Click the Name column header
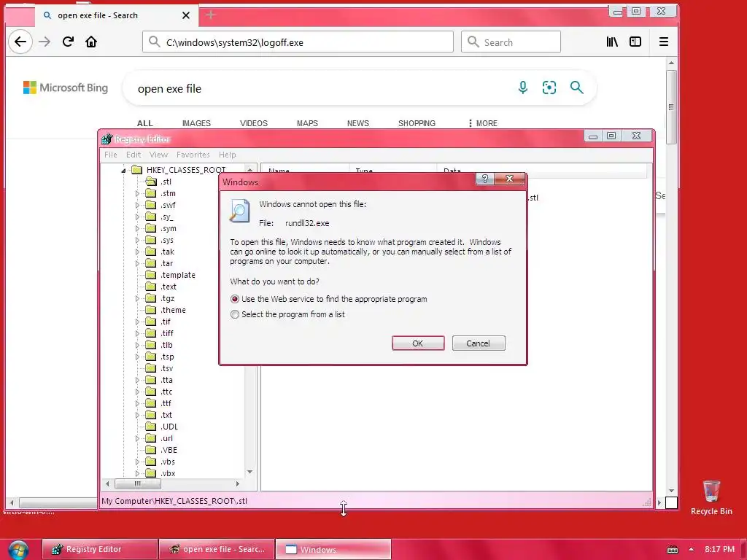The width and height of the screenshot is (747, 560). click(305, 171)
